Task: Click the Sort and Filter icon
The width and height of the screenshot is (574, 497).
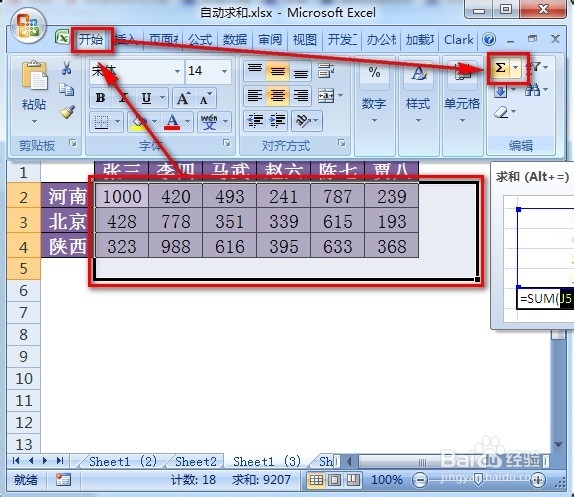Action: tap(534, 67)
